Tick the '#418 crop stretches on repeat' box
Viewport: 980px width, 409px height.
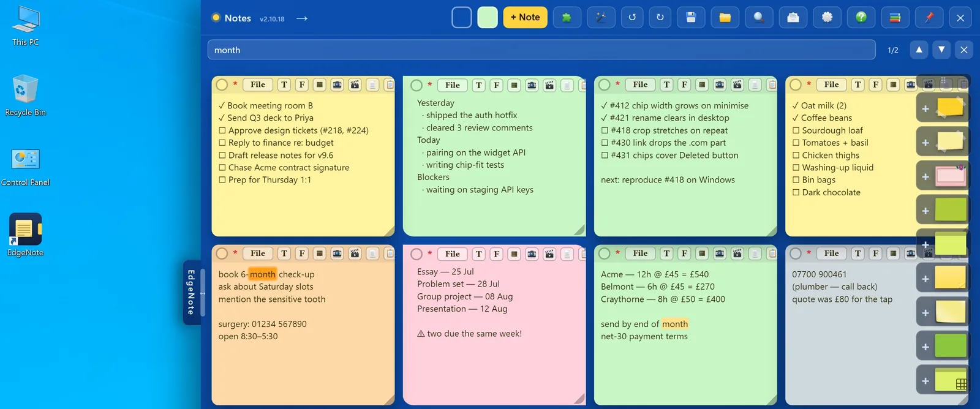[605, 130]
